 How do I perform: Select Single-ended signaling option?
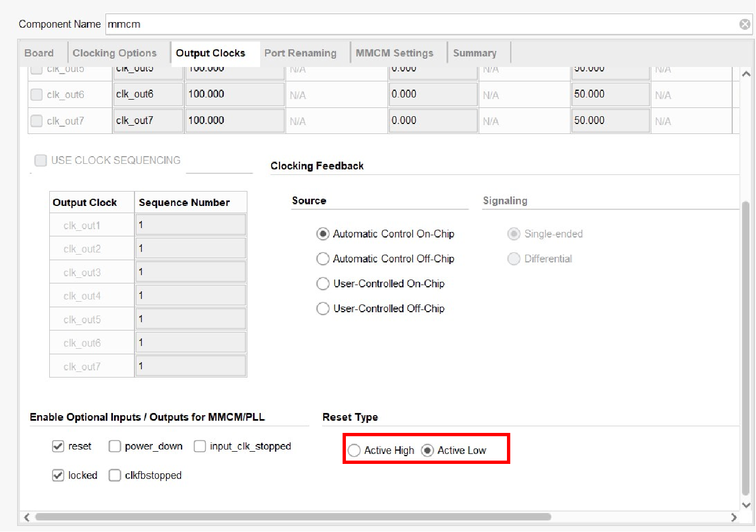coord(514,234)
